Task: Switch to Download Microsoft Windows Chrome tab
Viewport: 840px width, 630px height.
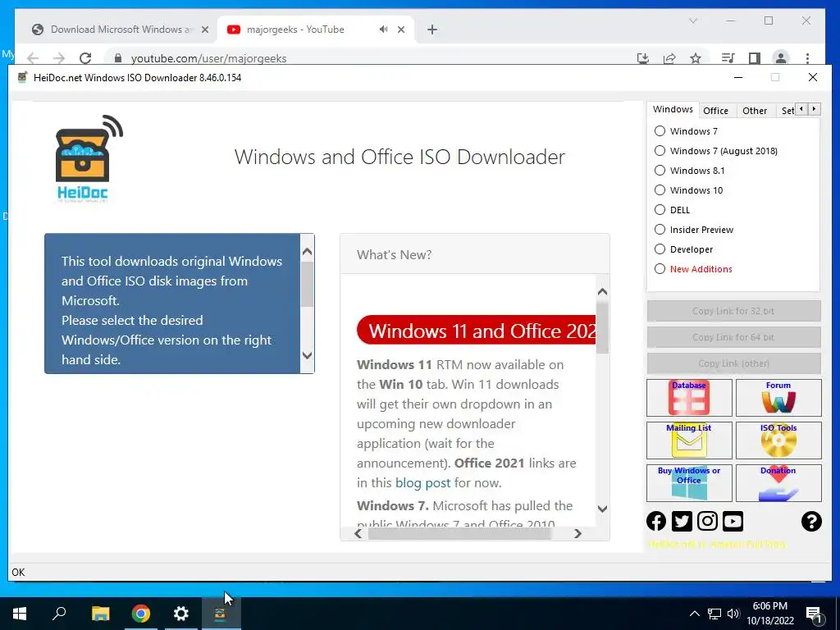Action: click(x=121, y=30)
